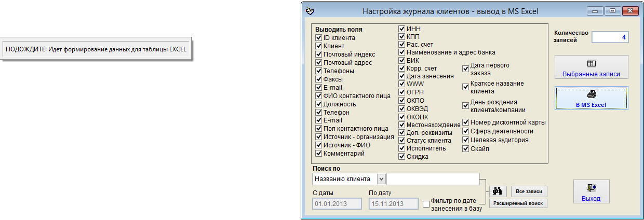Image resolution: width=644 pixels, height=220 pixels.
Task: Click the ПОДОЖДИТЕ! wait message box
Action: 96,49
